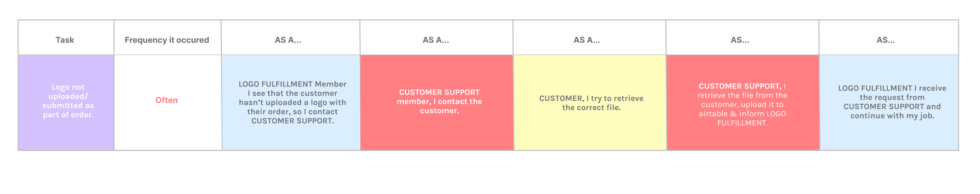Select the yellow CUSTOMER retrieve file card

[590, 102]
